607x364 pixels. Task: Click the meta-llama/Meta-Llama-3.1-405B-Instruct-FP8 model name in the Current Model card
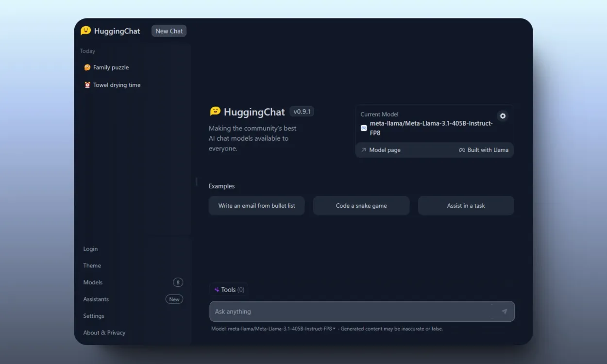click(x=431, y=128)
